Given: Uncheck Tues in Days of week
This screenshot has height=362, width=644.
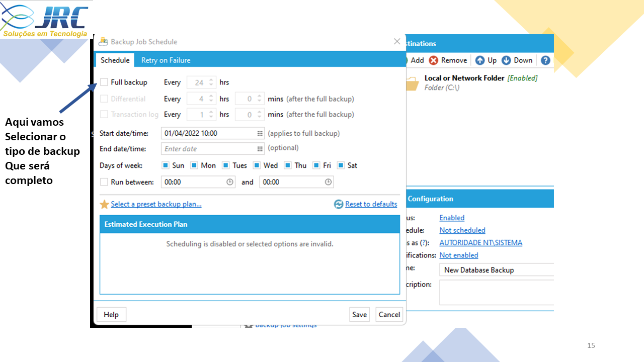Looking at the screenshot, I should [x=226, y=165].
